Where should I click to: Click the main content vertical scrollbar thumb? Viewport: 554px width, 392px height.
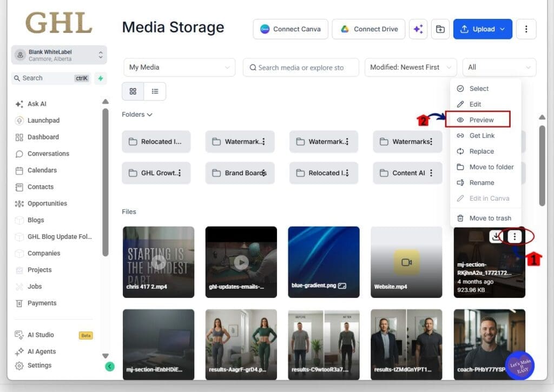542,165
